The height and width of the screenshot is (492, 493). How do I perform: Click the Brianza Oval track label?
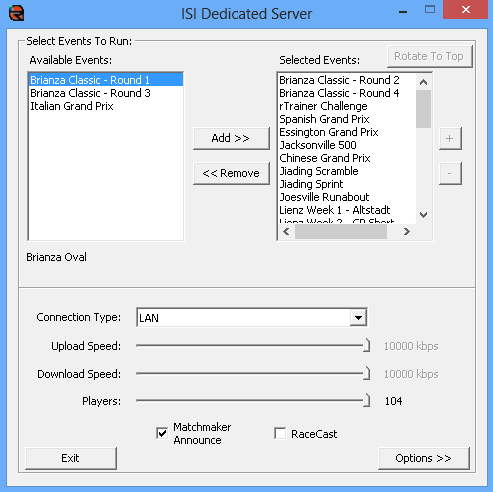[57, 257]
